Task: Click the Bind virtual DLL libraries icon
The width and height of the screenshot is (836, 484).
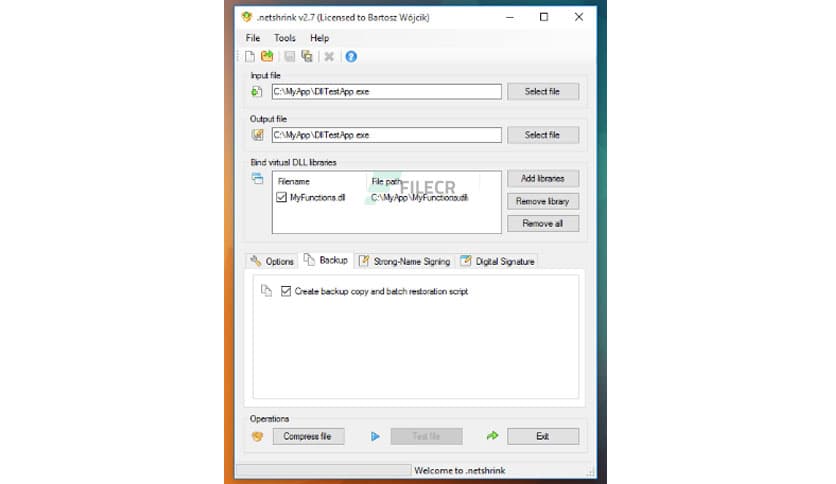Action: click(x=258, y=179)
